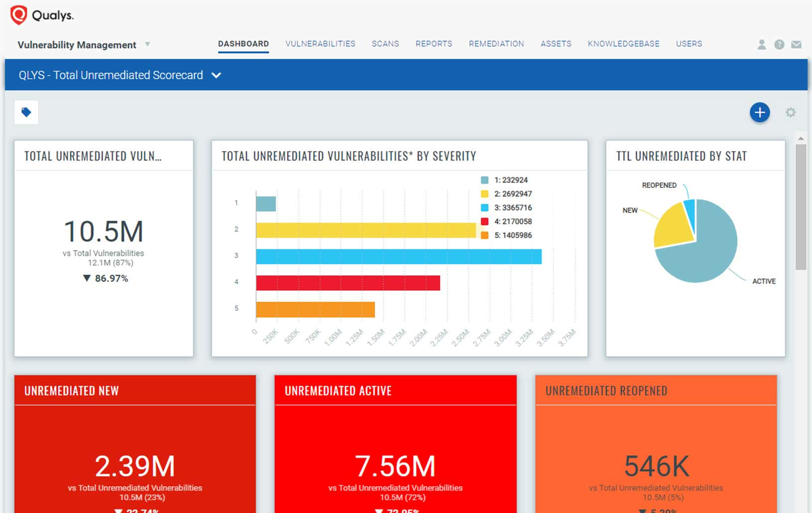Open dashboard settings gear icon
The image size is (812, 513).
point(791,113)
